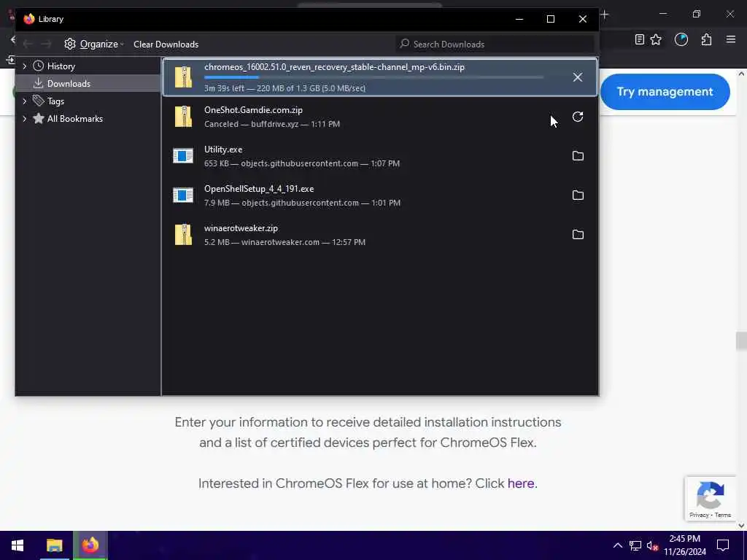Click the page vertical scrollbar thumb
This screenshot has width=747, height=560.
[x=741, y=341]
